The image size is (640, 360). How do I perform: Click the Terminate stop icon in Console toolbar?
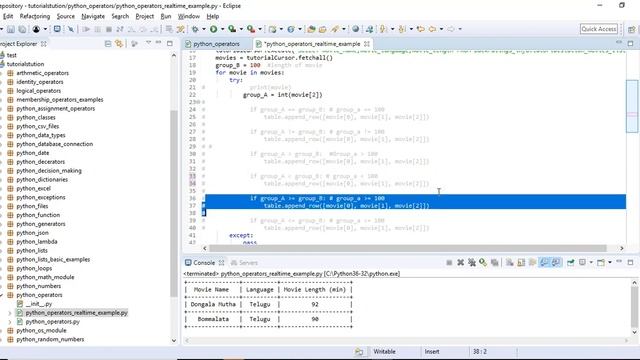(449, 262)
